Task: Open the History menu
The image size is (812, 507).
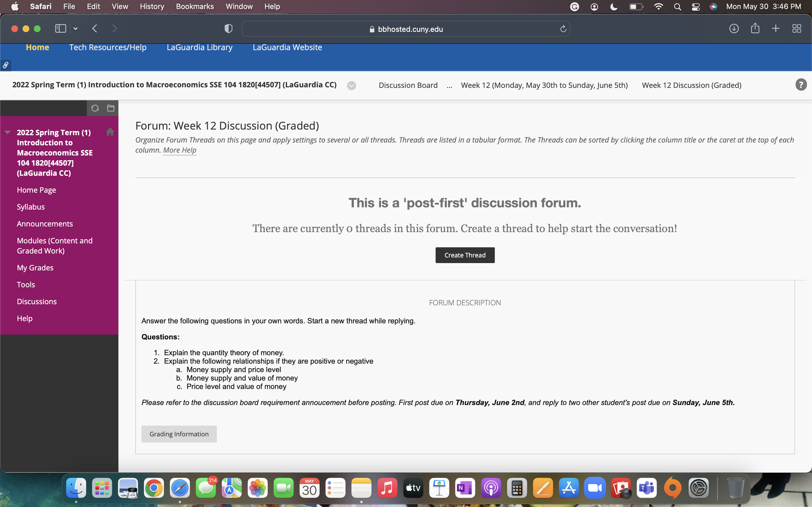Action: [x=152, y=6]
